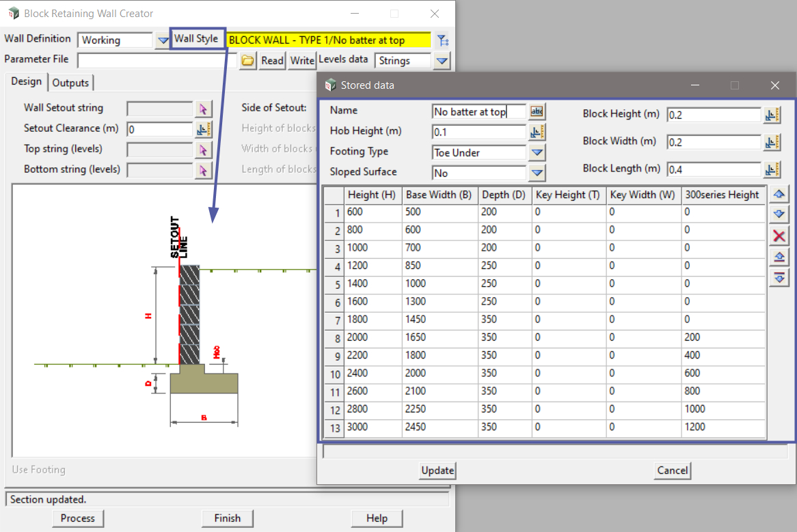Screen dimensions: 797x532
Task: Click the abc text icon beside Name
Action: [x=537, y=112]
